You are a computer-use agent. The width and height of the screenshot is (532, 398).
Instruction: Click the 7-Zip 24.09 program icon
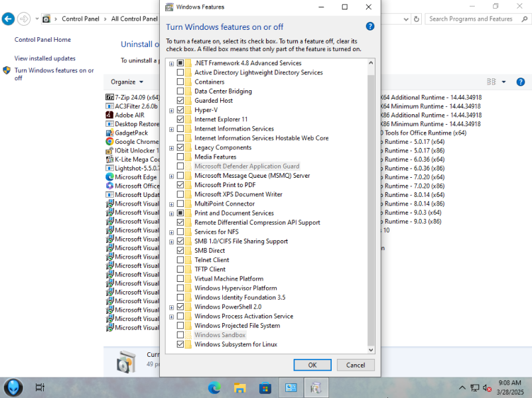[109, 98]
